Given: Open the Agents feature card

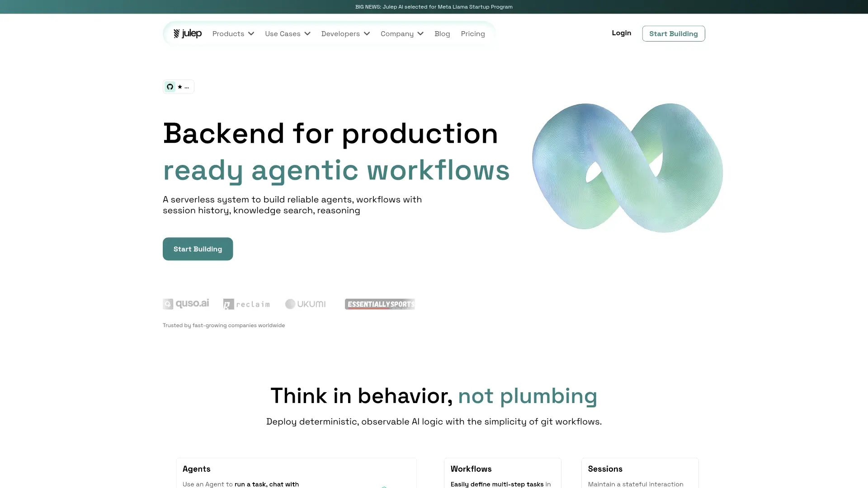Looking at the screenshot, I should click(296, 473).
